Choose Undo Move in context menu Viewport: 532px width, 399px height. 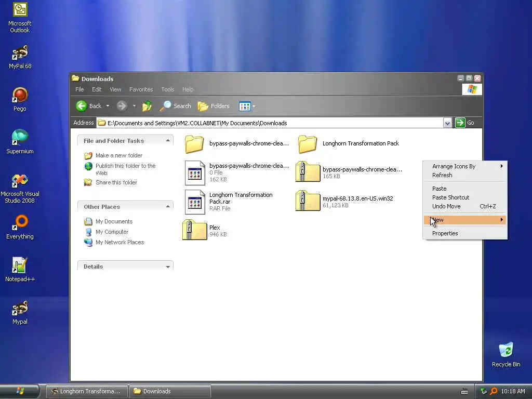pos(465,206)
